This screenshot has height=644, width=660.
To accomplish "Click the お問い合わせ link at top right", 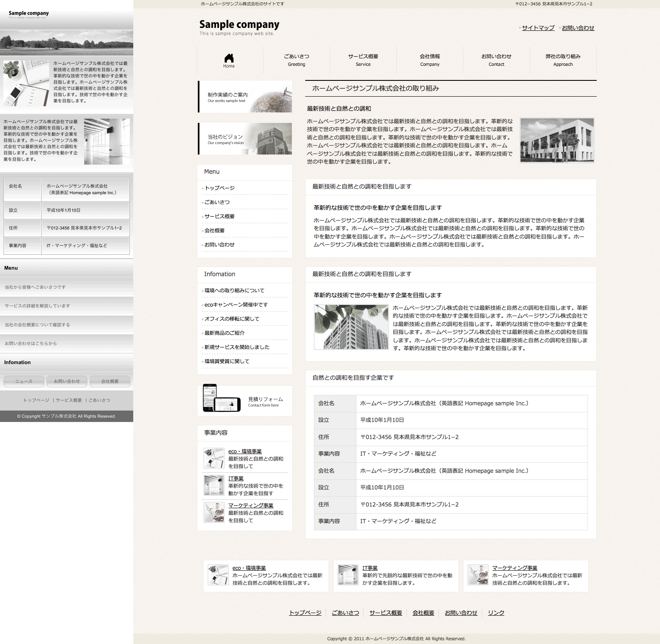I will (578, 28).
